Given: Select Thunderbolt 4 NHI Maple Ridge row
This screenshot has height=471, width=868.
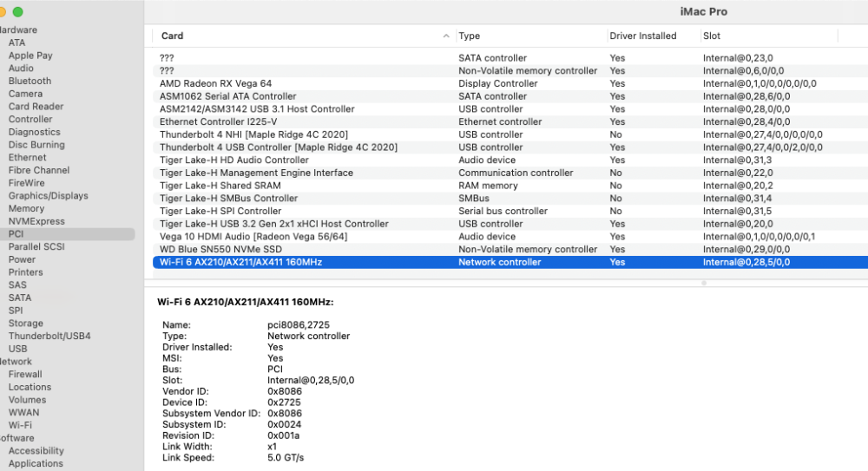Looking at the screenshot, I should [x=510, y=134].
